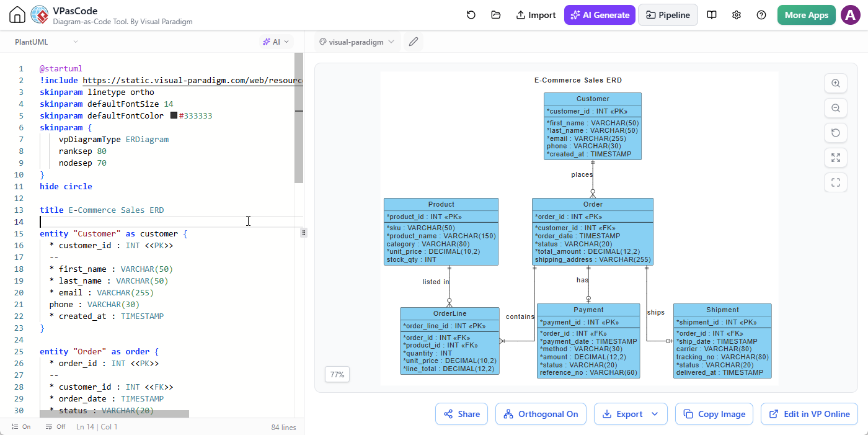Click the AI Generate button
Viewport: 868px width, 435px height.
click(600, 15)
